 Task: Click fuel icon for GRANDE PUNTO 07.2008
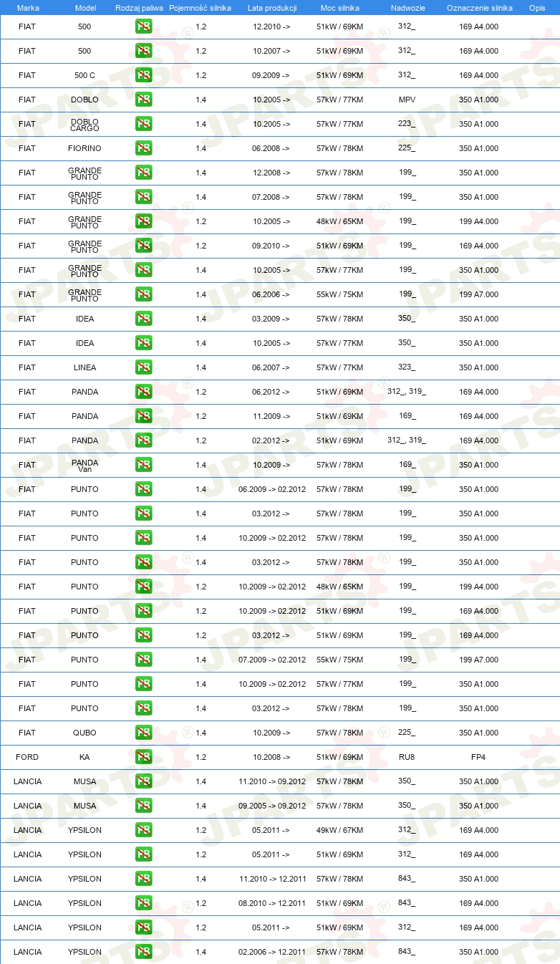pos(143,197)
